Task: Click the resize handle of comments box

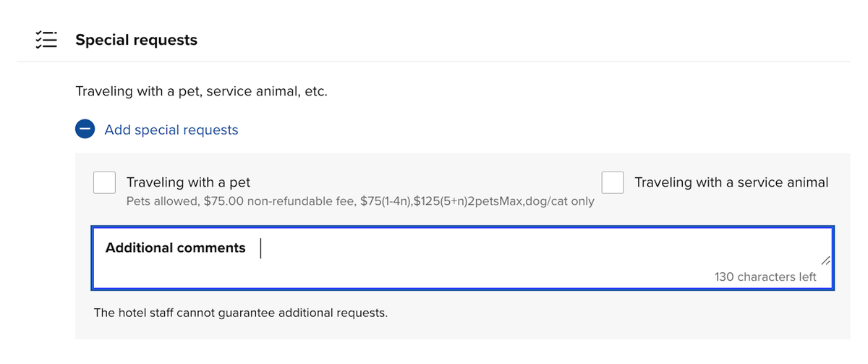Action: [825, 260]
